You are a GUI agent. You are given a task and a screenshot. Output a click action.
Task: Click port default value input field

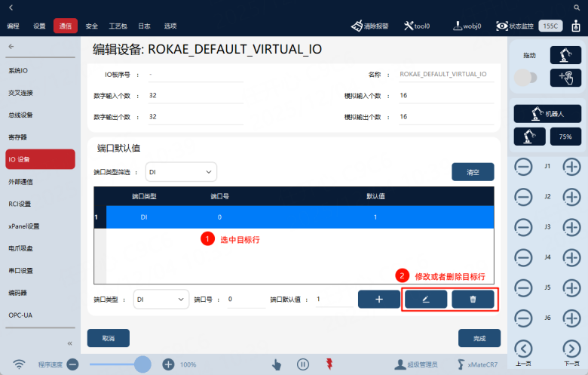point(334,300)
